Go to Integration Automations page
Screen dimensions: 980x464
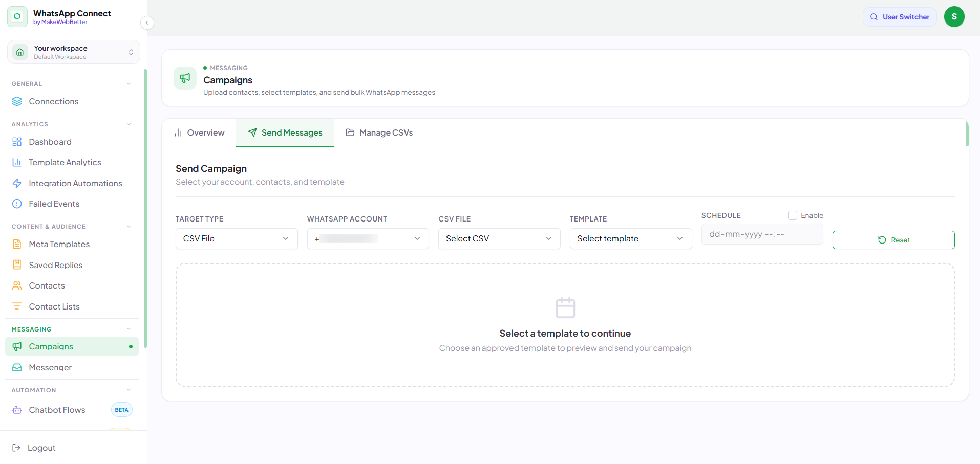click(72, 183)
